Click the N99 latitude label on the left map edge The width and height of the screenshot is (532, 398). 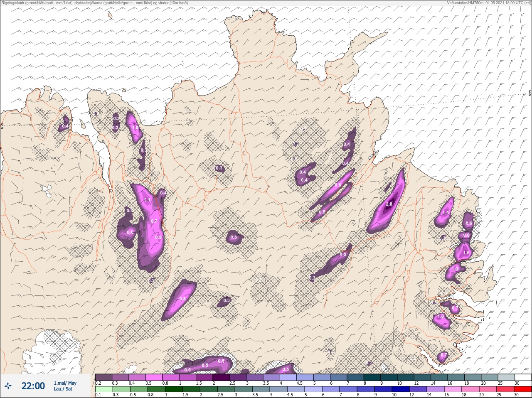tap(2, 125)
